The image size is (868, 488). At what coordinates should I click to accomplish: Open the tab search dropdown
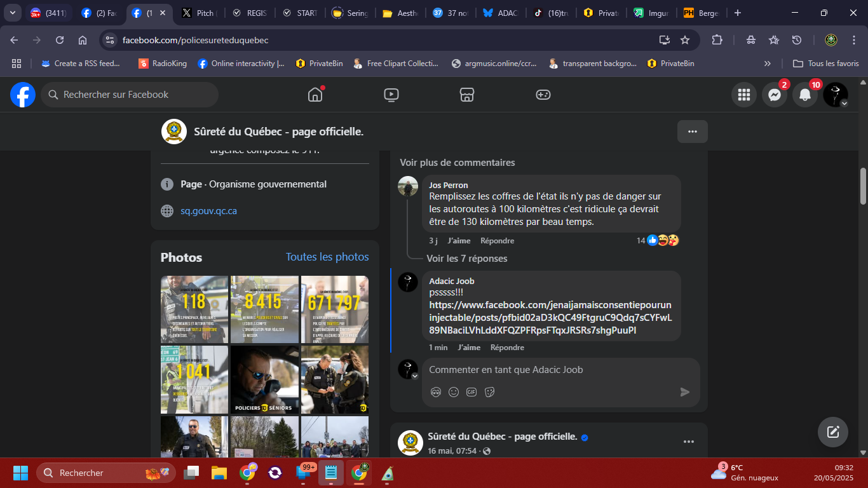coord(12,13)
